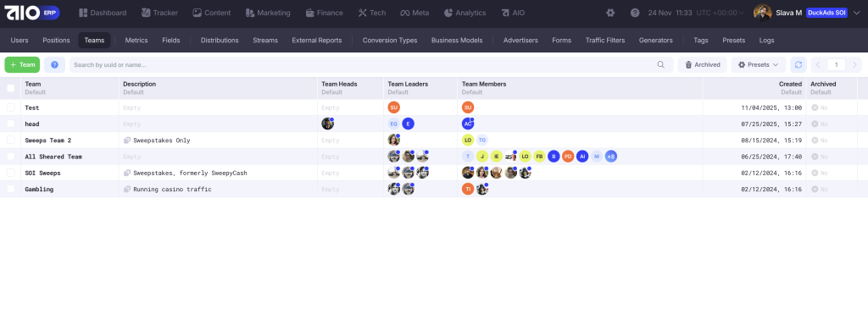Switch to the Conversion Types tab
The width and height of the screenshot is (868, 314).
click(390, 41)
